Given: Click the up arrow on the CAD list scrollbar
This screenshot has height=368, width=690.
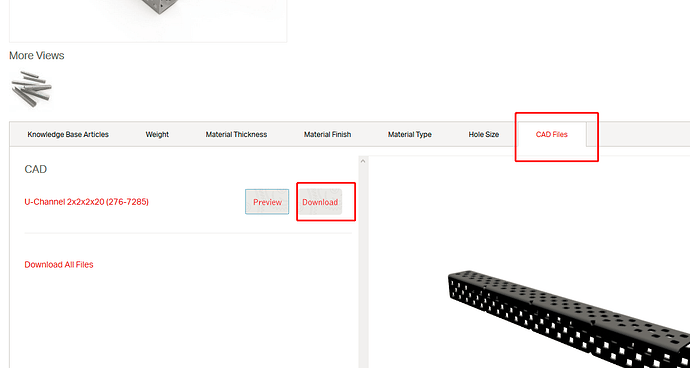Looking at the screenshot, I should [363, 161].
